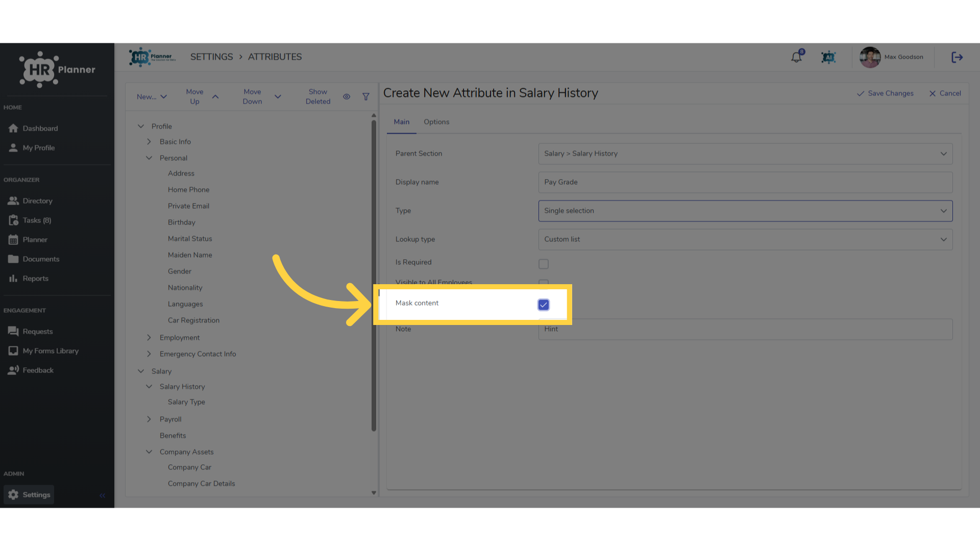The width and height of the screenshot is (980, 551).
Task: Open the New... dropdown menu
Action: tap(152, 96)
